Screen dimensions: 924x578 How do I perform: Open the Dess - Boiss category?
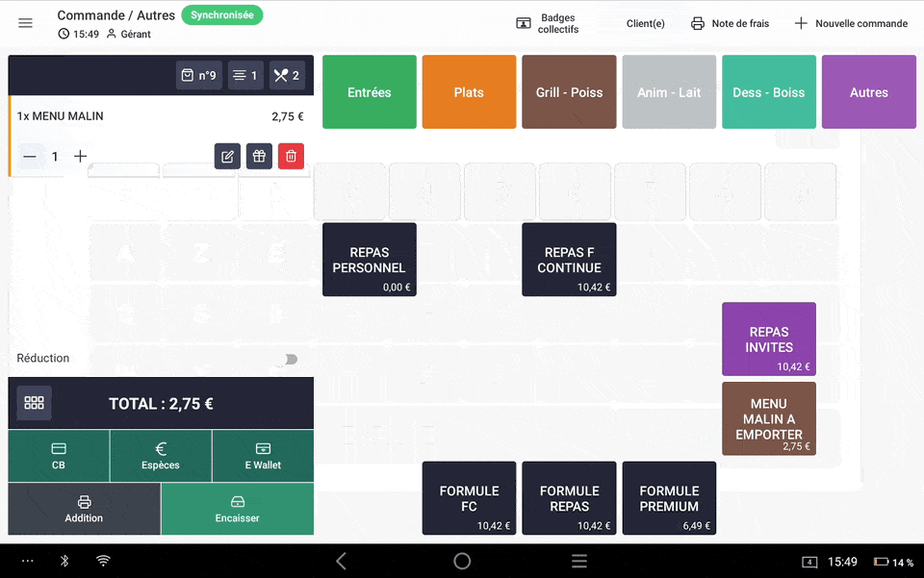(768, 92)
